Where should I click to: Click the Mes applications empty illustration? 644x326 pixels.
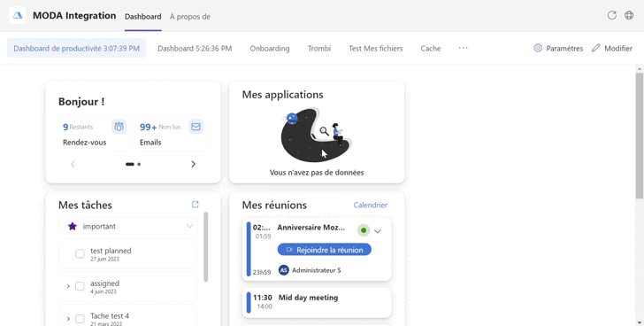click(x=317, y=135)
